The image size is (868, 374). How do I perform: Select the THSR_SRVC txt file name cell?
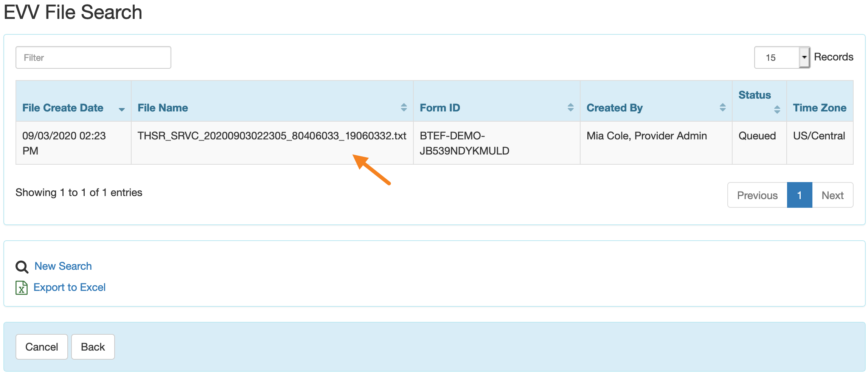(272, 136)
